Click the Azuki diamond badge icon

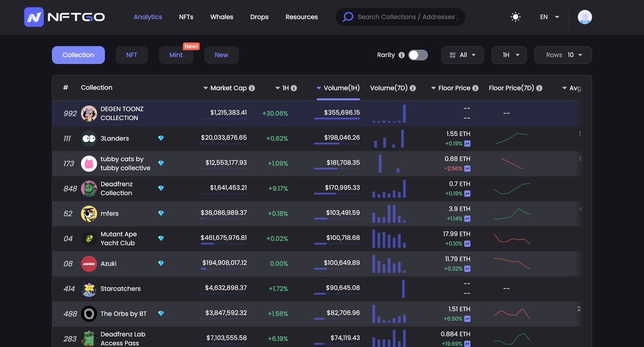(161, 263)
